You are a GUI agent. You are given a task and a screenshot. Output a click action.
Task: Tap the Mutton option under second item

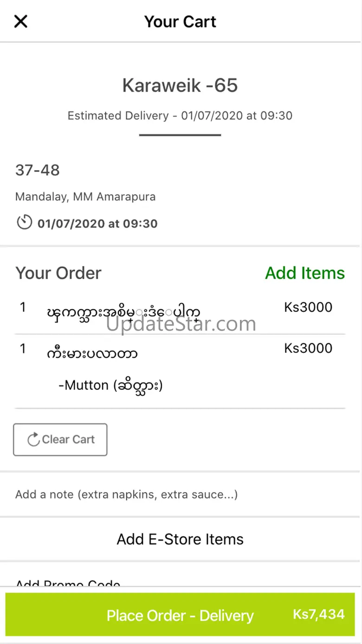click(x=110, y=385)
